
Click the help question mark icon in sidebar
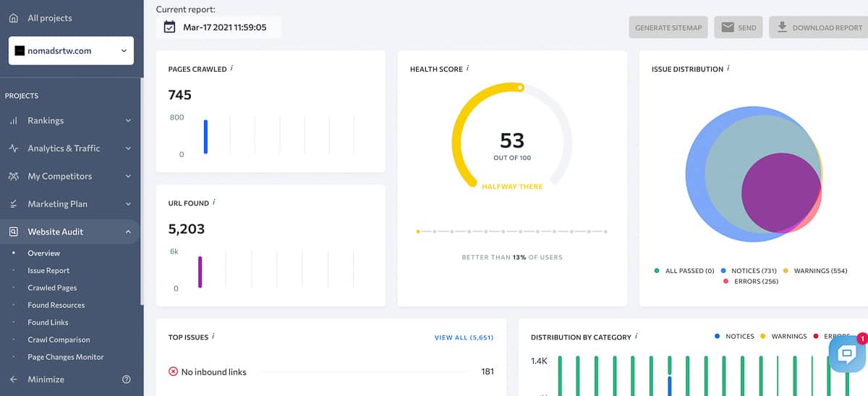(x=127, y=379)
